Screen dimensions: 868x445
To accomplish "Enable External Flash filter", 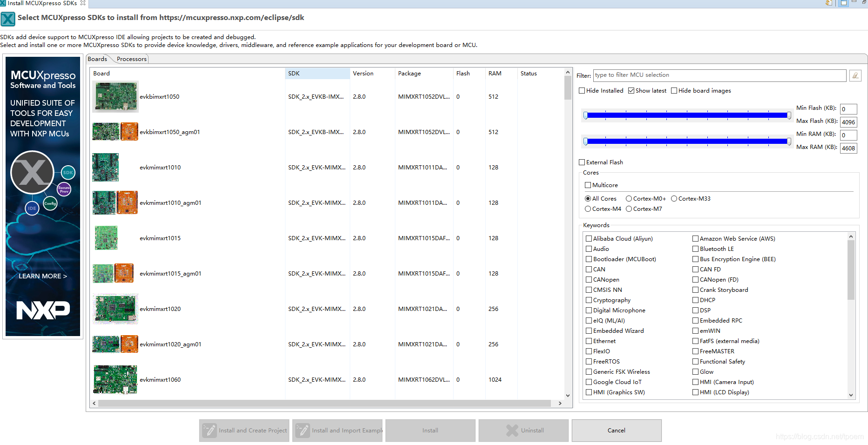I will click(x=582, y=162).
